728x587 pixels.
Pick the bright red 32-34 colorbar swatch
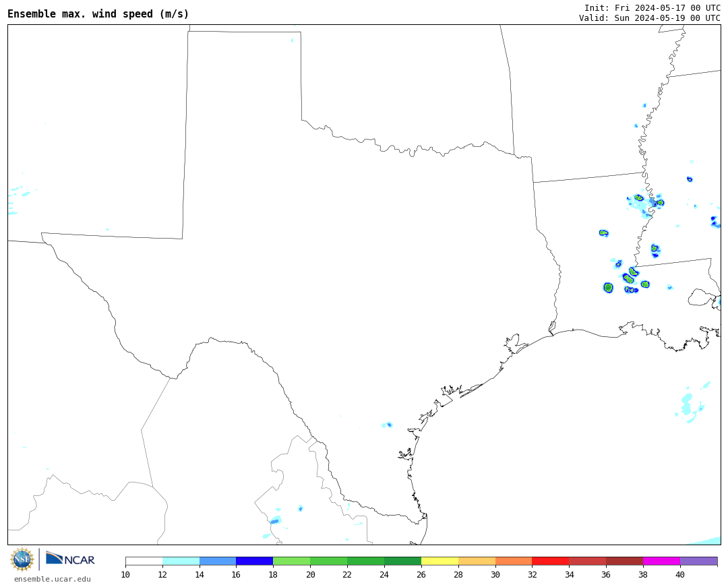[551, 561]
